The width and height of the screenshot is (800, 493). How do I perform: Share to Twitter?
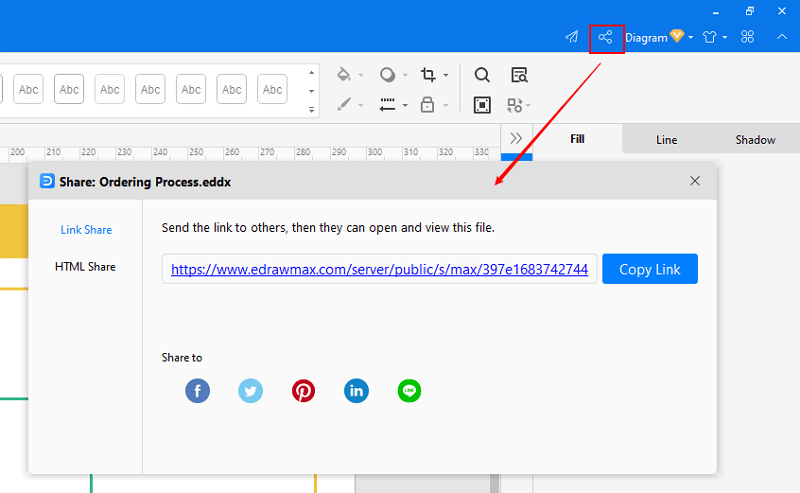coord(251,391)
